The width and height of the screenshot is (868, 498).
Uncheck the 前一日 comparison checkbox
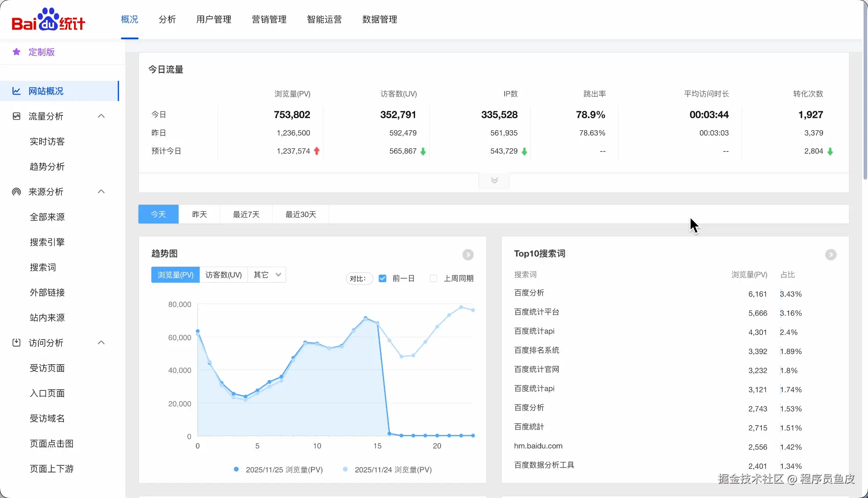(x=382, y=279)
